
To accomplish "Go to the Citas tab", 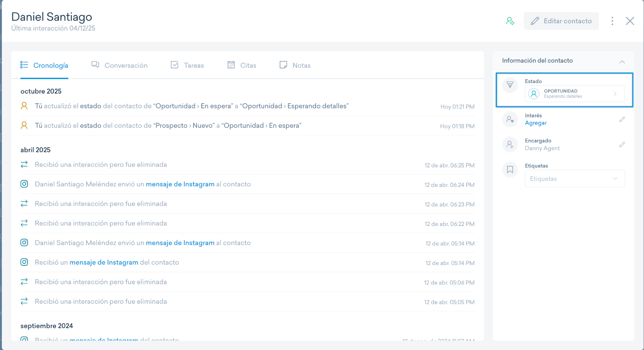I will pos(242,65).
